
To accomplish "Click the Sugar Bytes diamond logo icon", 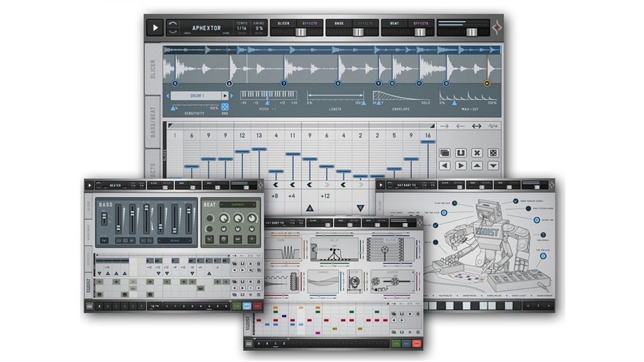I will tap(497, 28).
